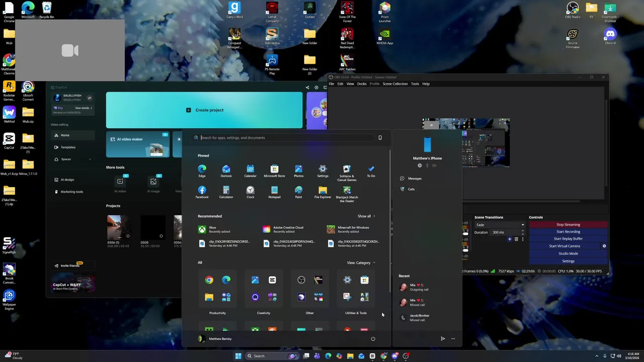The width and height of the screenshot is (644, 362).
Task: Click the power button in Start menu
Action: (373, 339)
